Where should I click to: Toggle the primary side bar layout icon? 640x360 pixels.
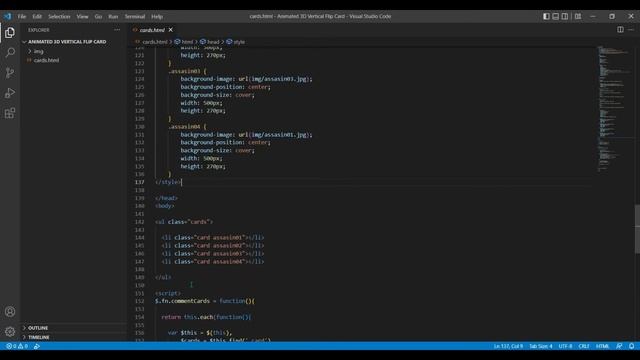pyautogui.click(x=546, y=16)
